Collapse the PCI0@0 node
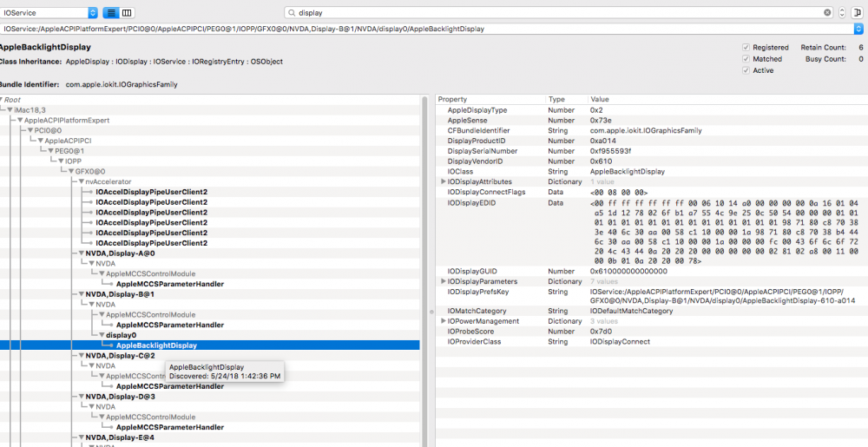 30,130
